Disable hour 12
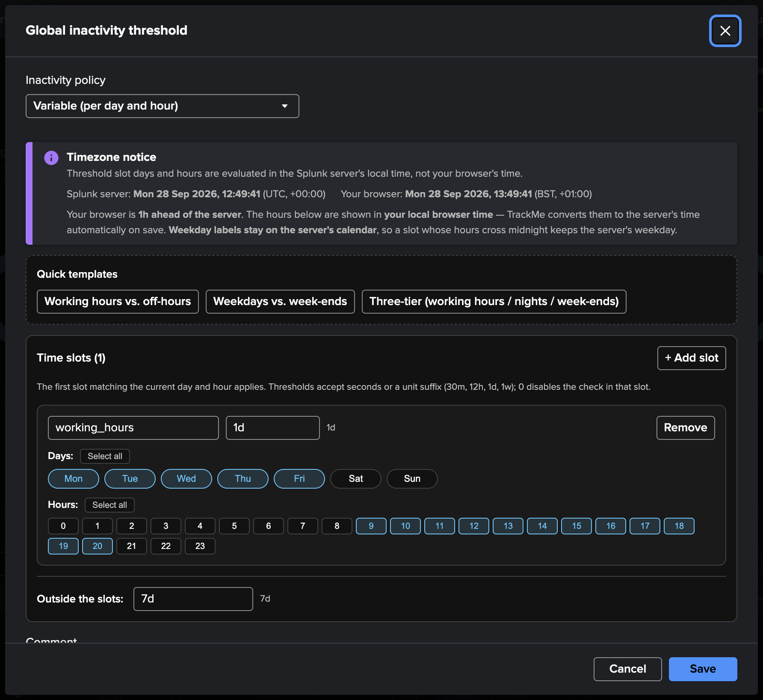The height and width of the screenshot is (700, 763). 474,526
